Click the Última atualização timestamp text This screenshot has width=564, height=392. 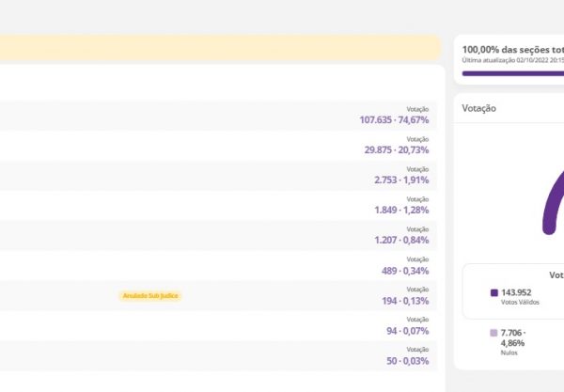pos(512,59)
